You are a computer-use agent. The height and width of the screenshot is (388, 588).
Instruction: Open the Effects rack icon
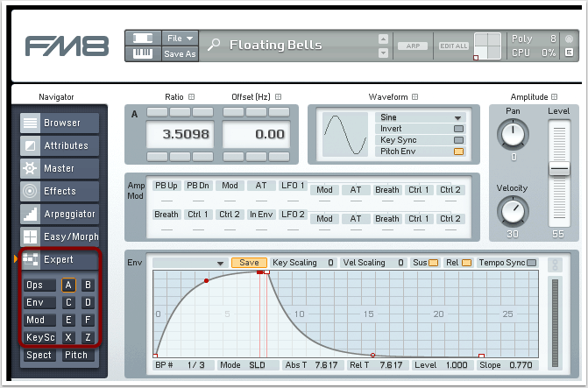(30, 192)
